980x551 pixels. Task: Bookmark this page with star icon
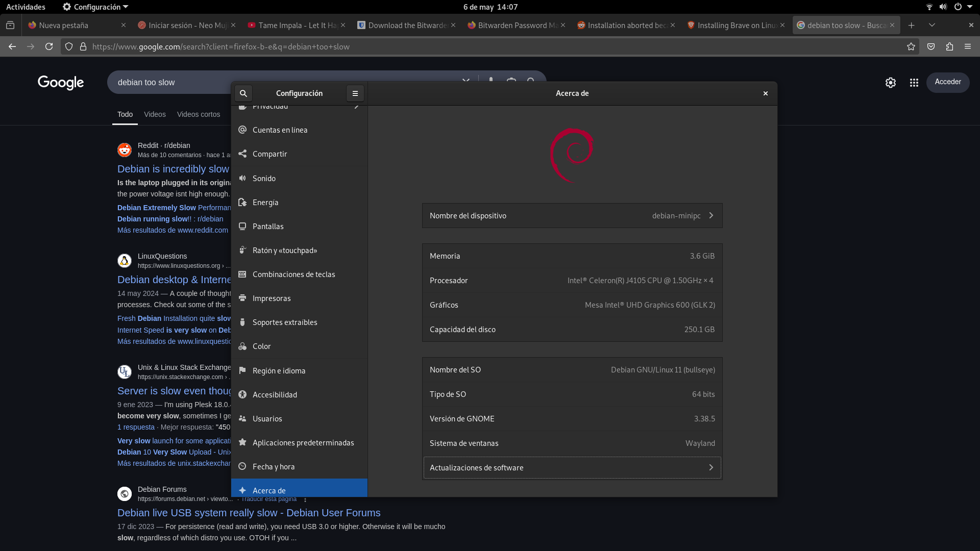click(x=911, y=46)
